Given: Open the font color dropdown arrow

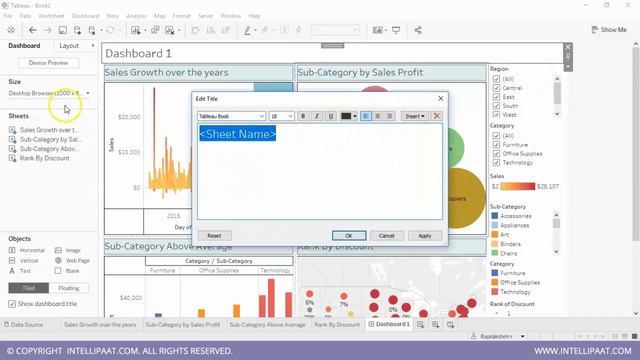Looking at the screenshot, I should click(355, 116).
